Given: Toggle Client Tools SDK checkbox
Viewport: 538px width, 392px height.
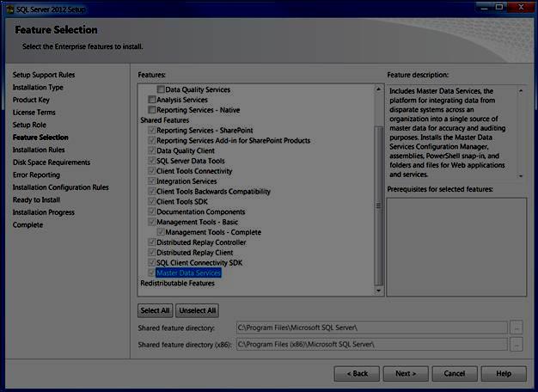Looking at the screenshot, I should click(x=151, y=201).
